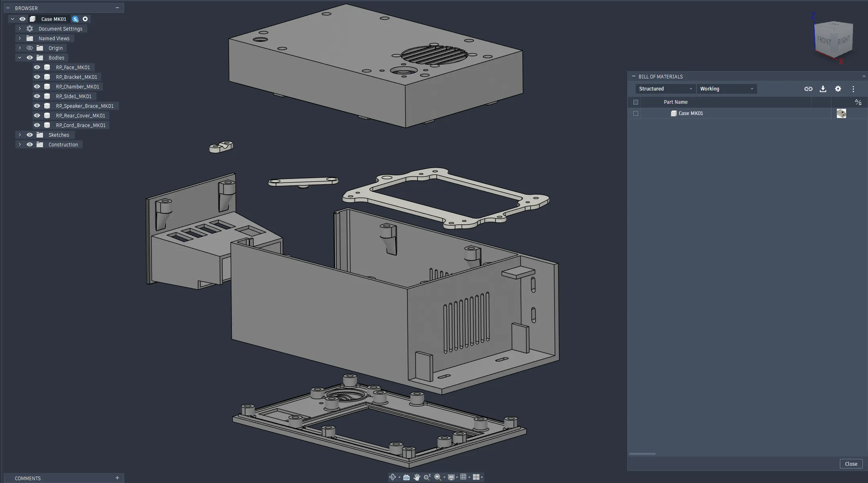Image resolution: width=868 pixels, height=483 pixels.
Task: Click the download export icon in Bill of Materials
Action: point(823,89)
